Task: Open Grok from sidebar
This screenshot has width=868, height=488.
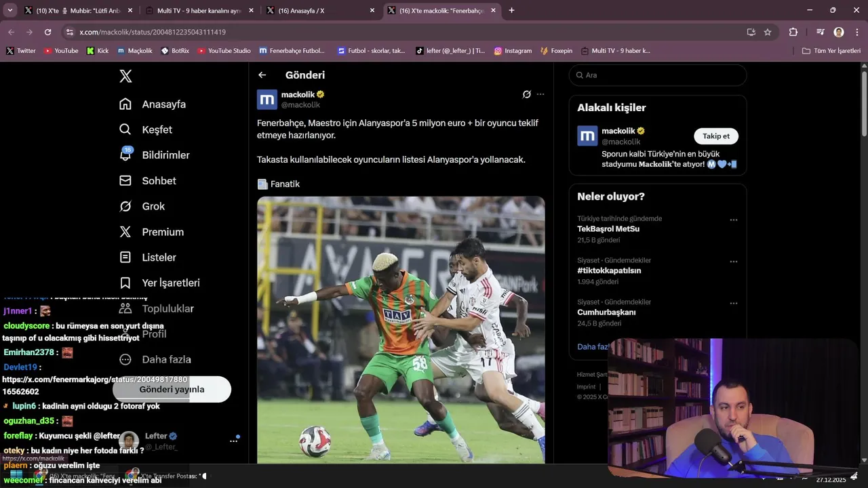Action: (x=142, y=206)
